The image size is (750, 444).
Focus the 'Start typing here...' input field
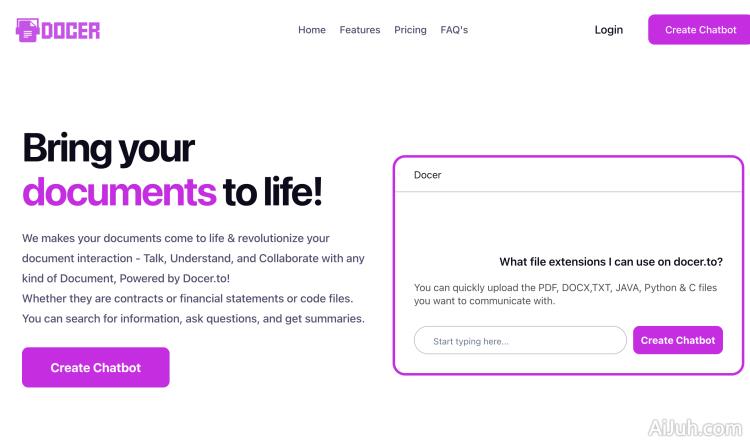pos(520,341)
